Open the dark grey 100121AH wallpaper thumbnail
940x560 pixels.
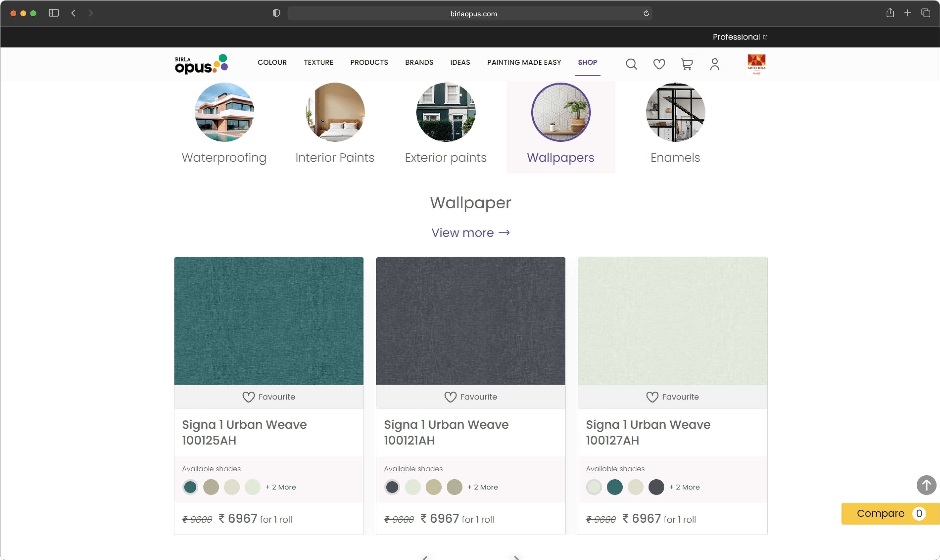tap(471, 321)
